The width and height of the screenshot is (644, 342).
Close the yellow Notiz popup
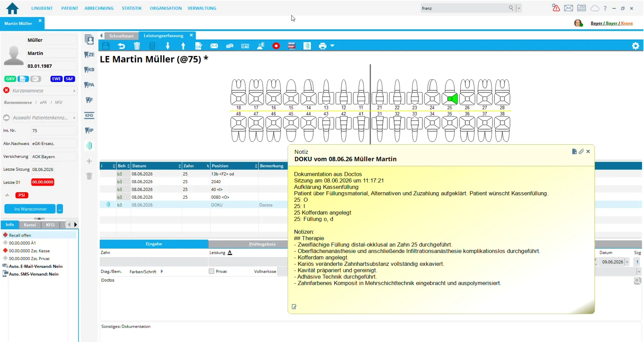pyautogui.click(x=588, y=151)
